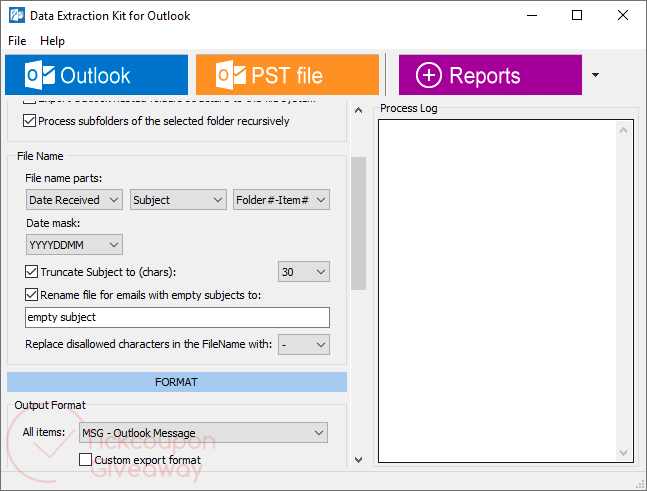
Task: Click the orange PST file button
Action: 287,75
